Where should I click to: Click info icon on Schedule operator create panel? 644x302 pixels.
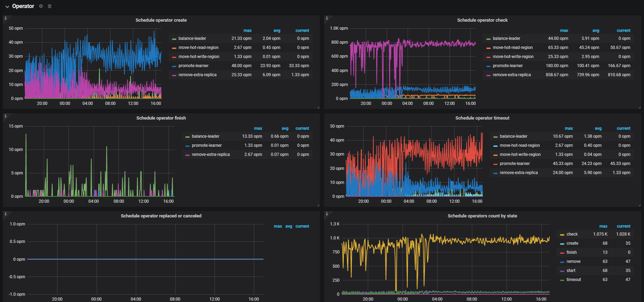point(6,18)
